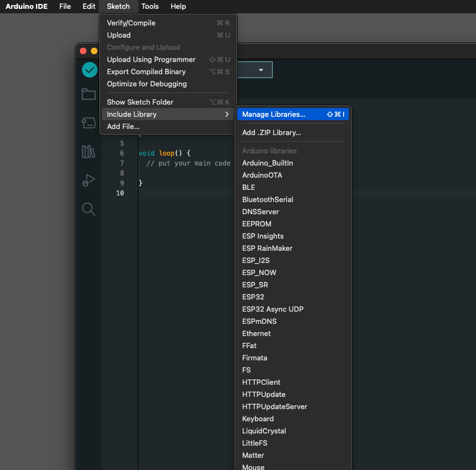Include the LittleFS library
Screen dimensions: 476x470
click(293, 443)
